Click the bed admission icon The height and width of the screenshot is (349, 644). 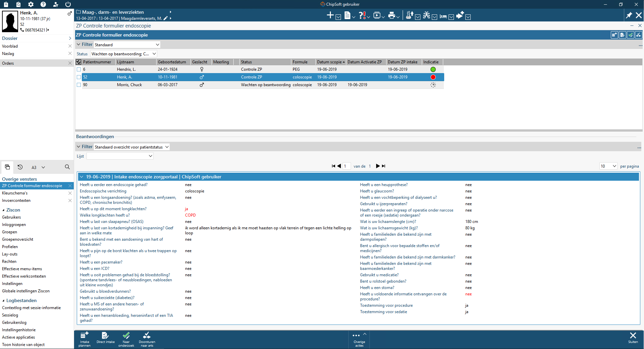tap(443, 16)
